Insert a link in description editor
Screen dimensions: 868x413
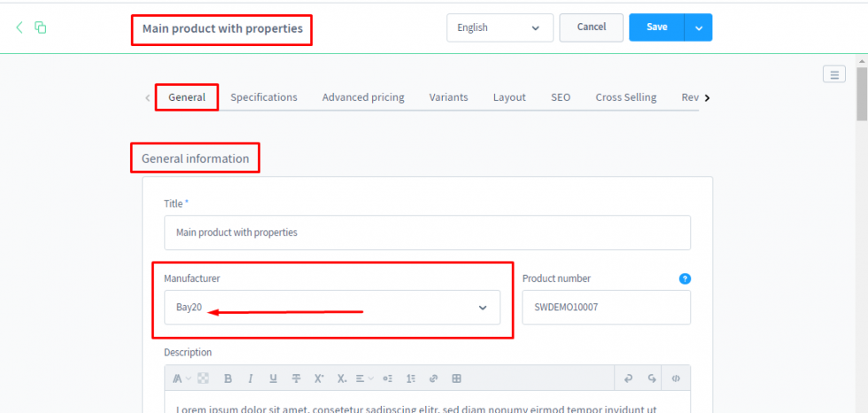pyautogui.click(x=433, y=378)
